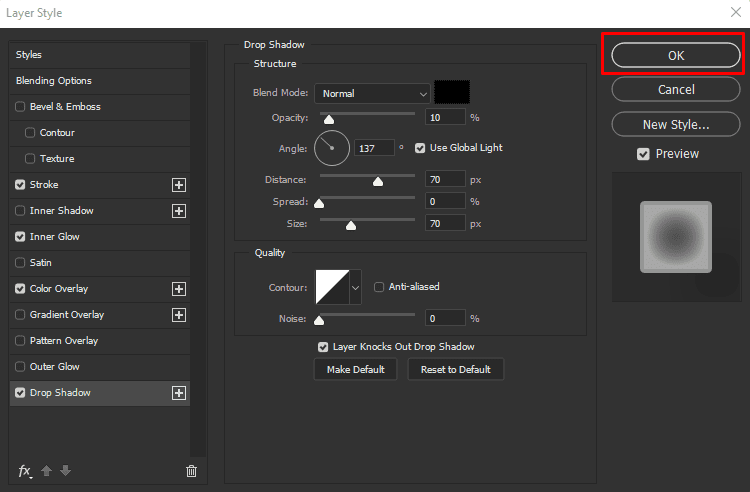Viewport: 750px width, 492px height.
Task: Enable the Satin checkbox
Action: pos(20,262)
